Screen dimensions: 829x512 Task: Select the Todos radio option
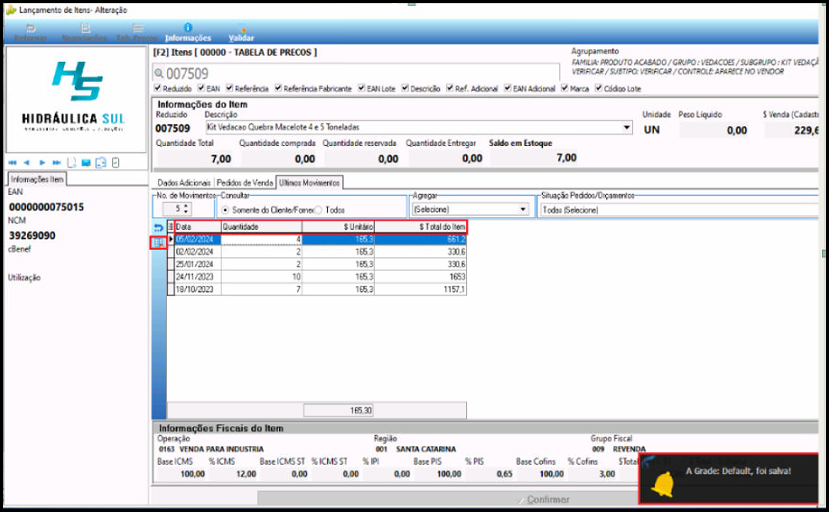pos(318,210)
